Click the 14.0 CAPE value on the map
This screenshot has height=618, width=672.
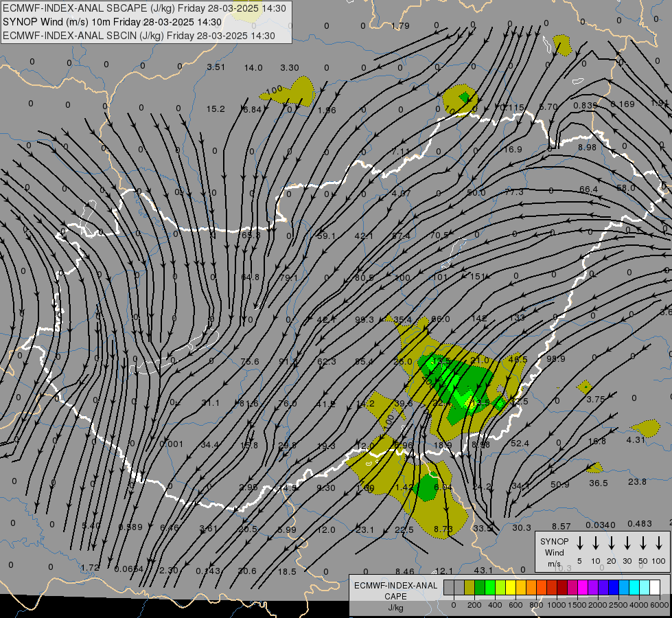pos(253,68)
